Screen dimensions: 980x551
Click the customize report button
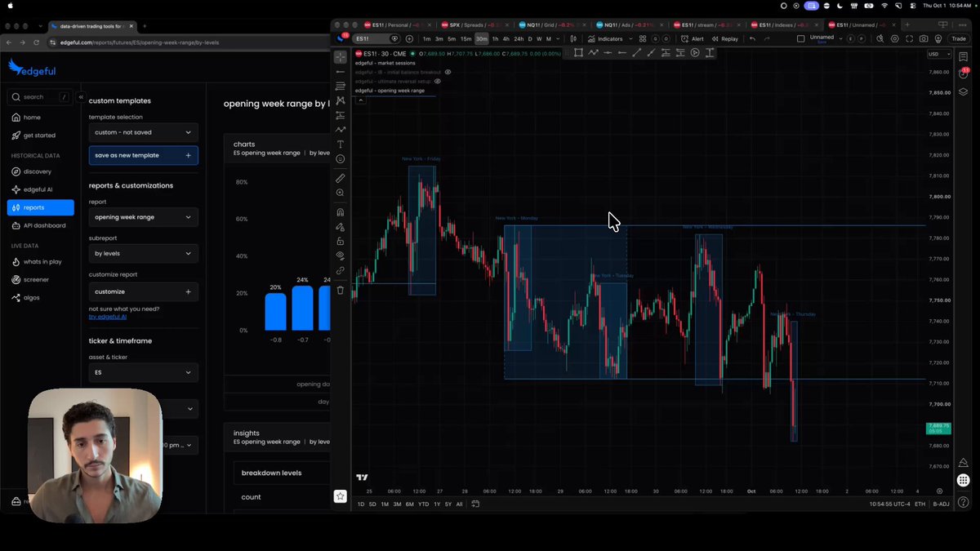click(144, 291)
